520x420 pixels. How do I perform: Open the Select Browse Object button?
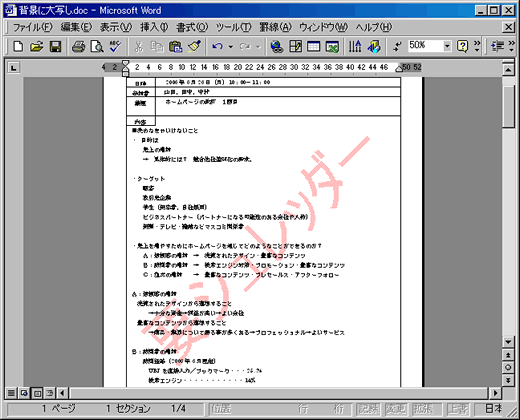pos(508,367)
